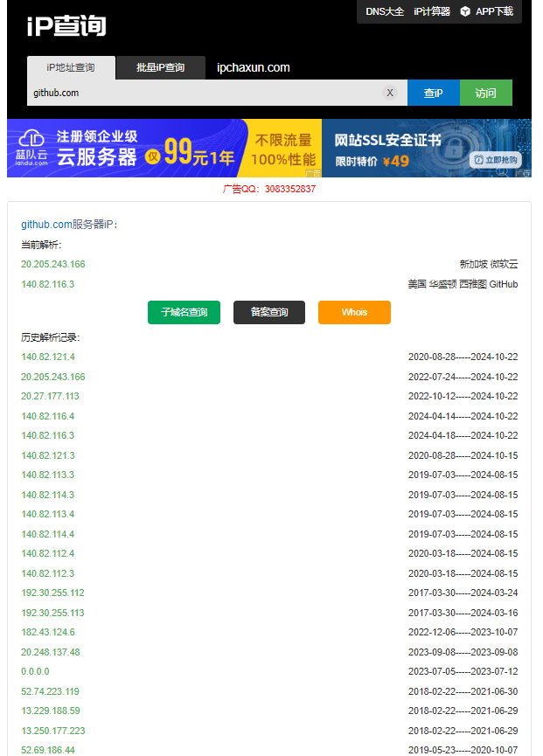Click the orange Whois button
The image size is (543, 756).
[x=354, y=312]
